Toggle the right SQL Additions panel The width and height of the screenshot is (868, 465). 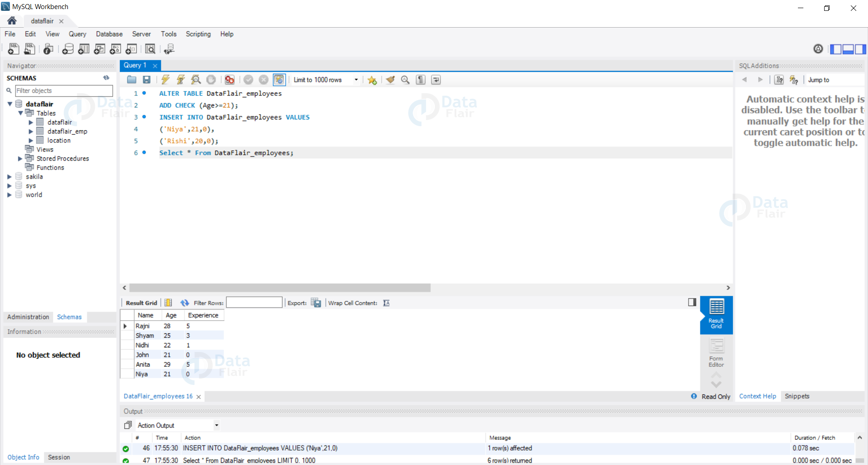point(860,49)
